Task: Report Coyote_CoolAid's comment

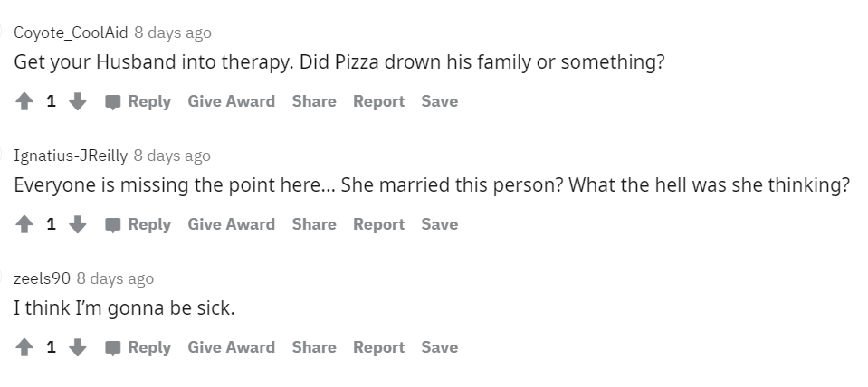Action: point(378,102)
